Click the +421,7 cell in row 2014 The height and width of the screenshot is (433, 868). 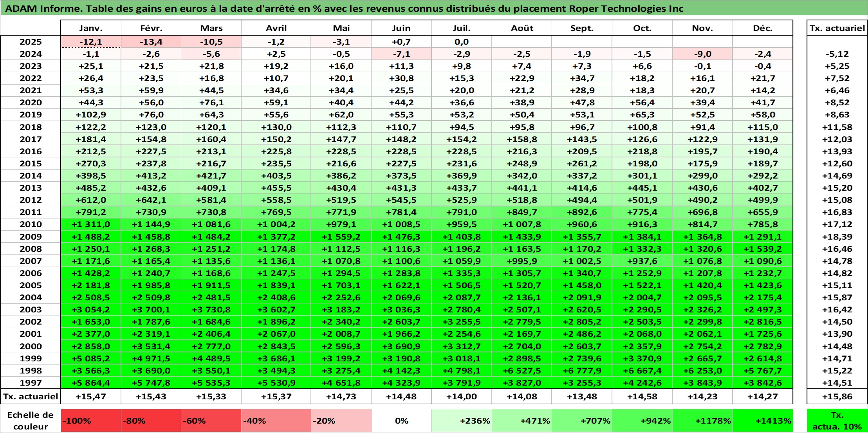click(x=211, y=175)
